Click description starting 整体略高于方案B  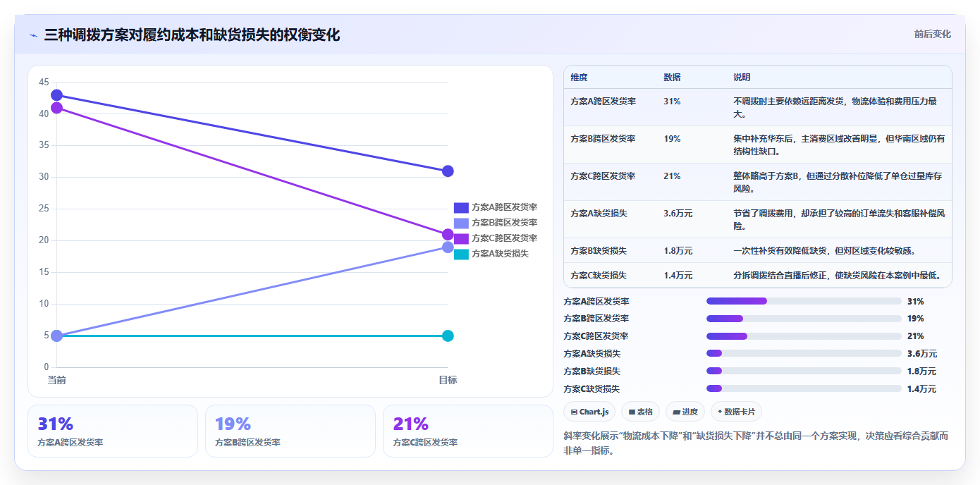838,182
